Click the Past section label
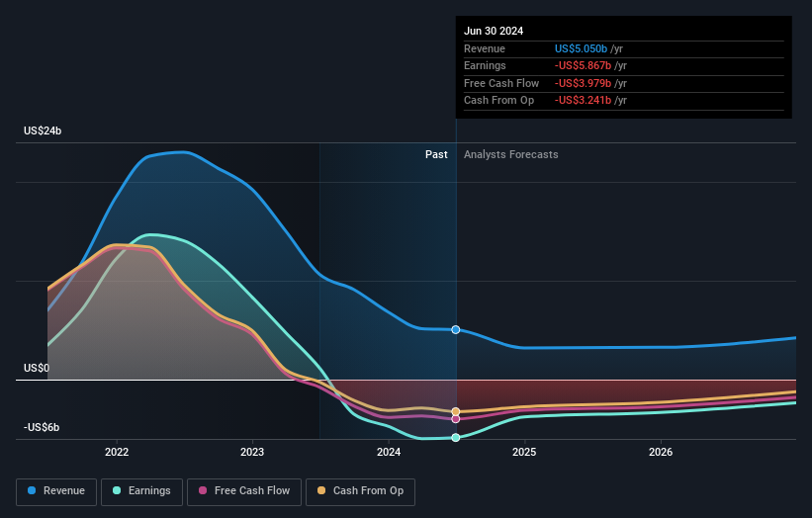 coord(436,155)
